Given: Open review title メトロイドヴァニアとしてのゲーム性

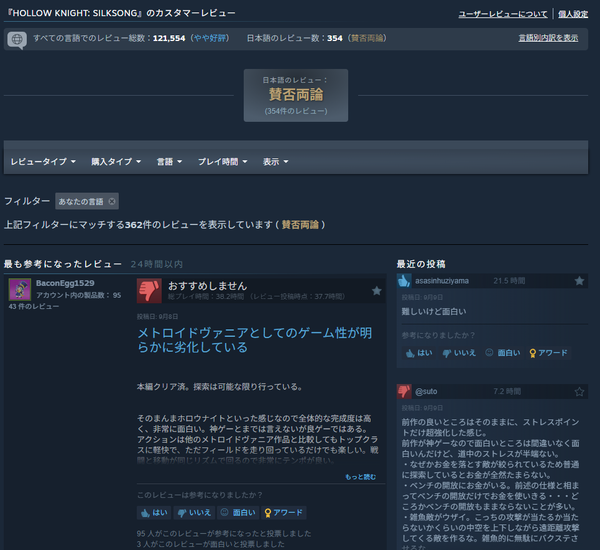Looking at the screenshot, I should click(254, 340).
